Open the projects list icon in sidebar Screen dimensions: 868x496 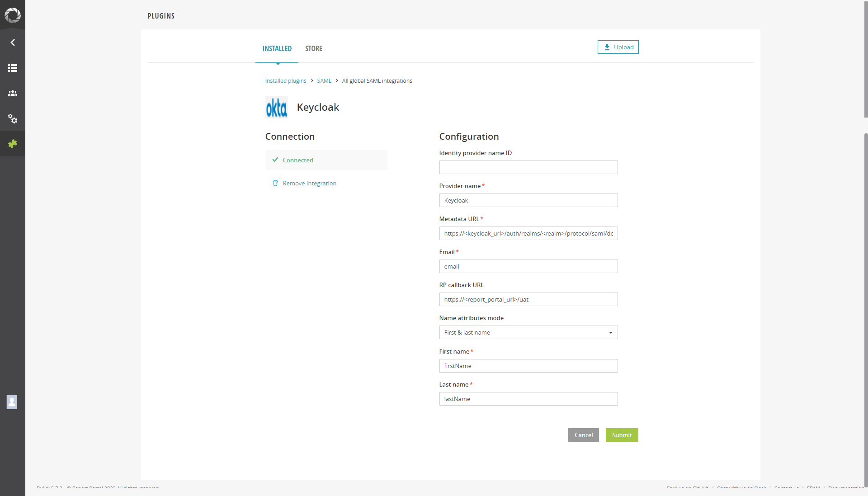(x=12, y=68)
